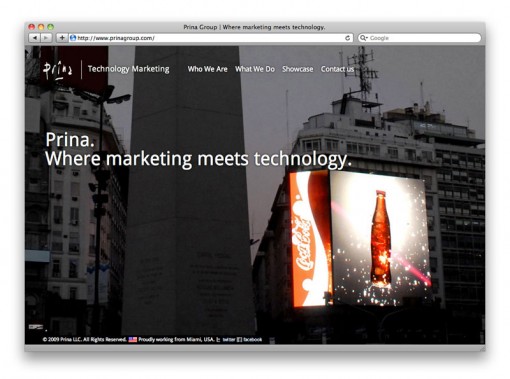Click the globe site icon in address bar
The height and width of the screenshot is (379, 510).
[73, 38]
